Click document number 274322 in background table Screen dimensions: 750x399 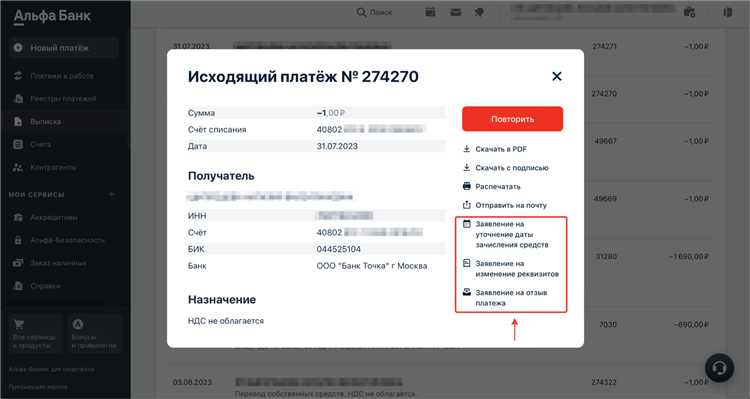point(604,382)
